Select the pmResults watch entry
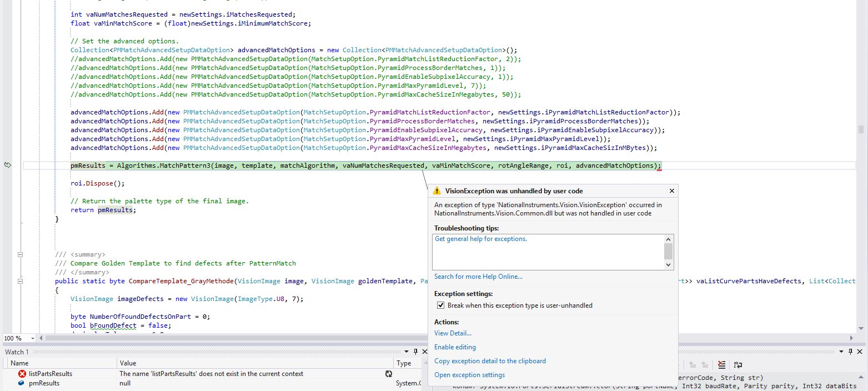Screen dimensions: 868x391 (44, 383)
